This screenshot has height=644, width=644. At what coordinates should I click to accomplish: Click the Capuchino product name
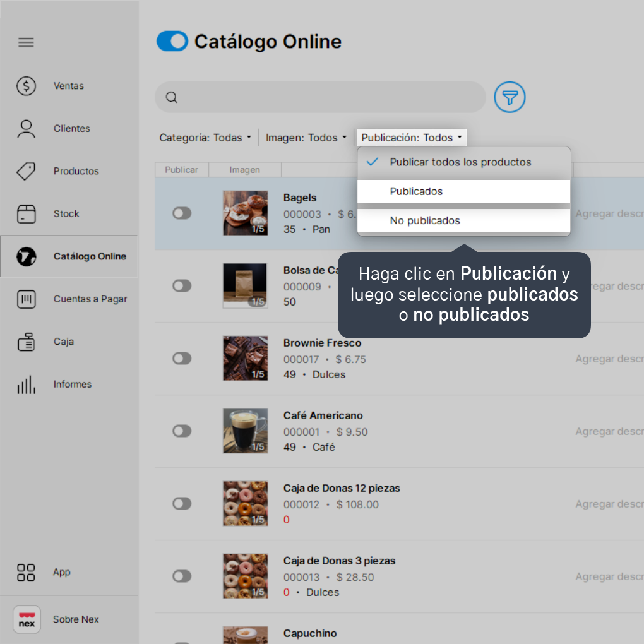(309, 633)
